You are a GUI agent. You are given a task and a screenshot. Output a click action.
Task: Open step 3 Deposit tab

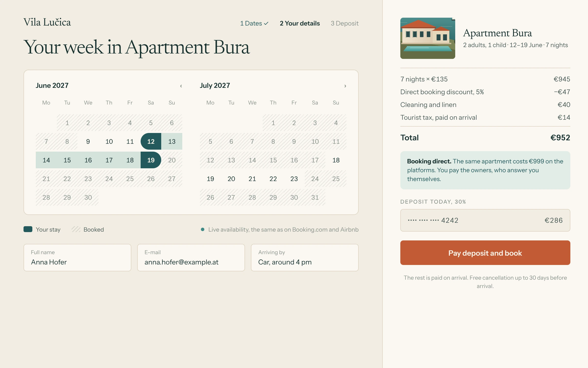(344, 23)
